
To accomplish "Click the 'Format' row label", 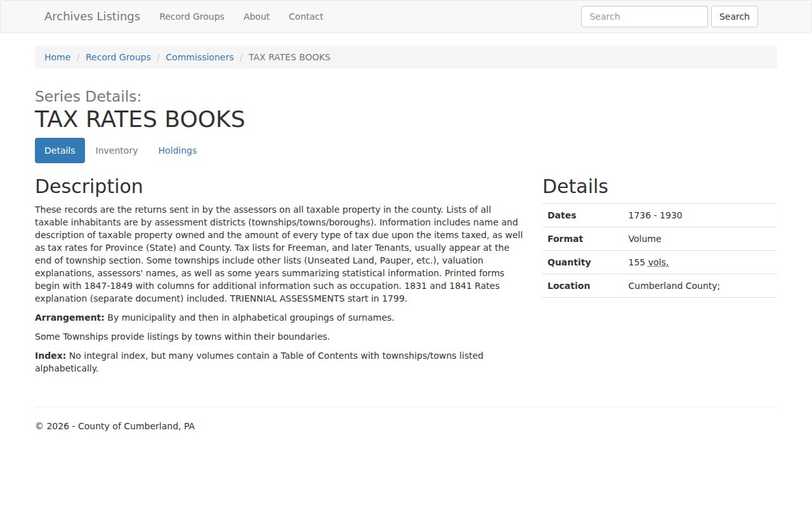I will coord(565,239).
